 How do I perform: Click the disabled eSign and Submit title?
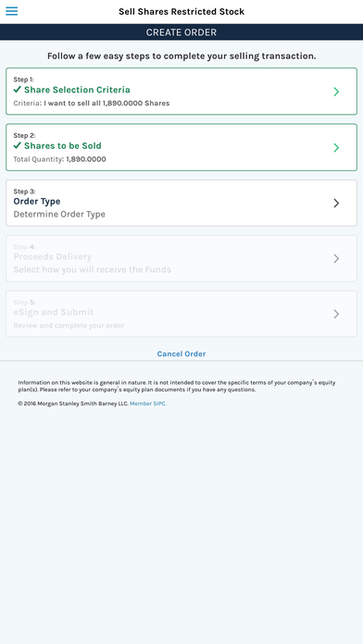click(x=54, y=312)
